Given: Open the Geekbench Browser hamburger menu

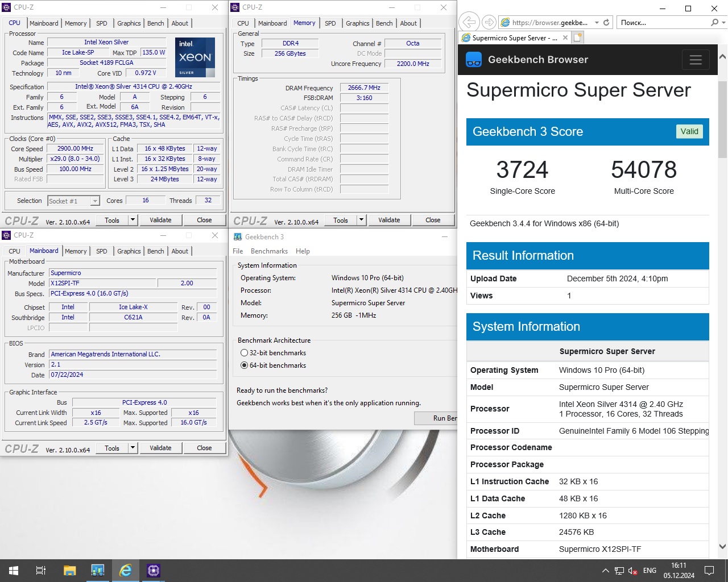Looking at the screenshot, I should [695, 59].
